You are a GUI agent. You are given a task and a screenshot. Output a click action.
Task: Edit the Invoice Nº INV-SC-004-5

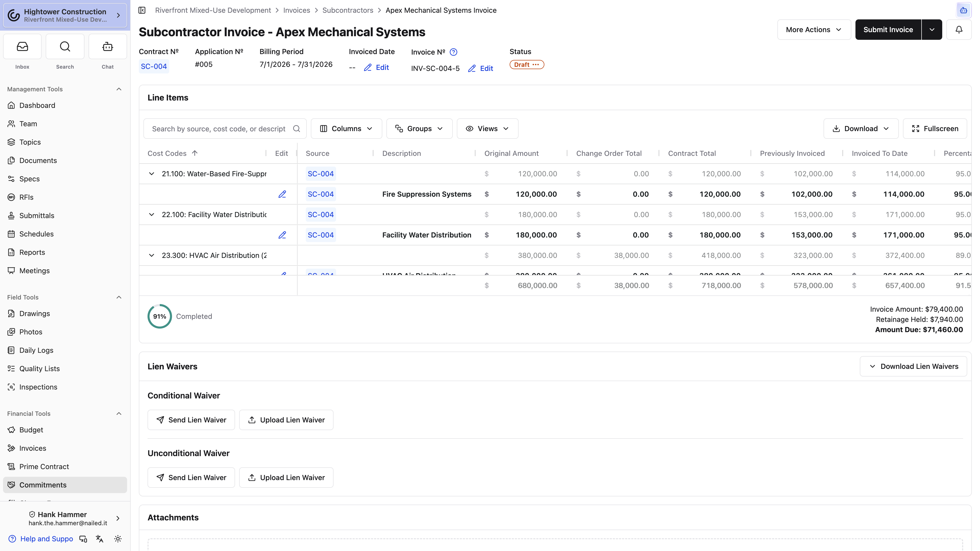pos(481,68)
